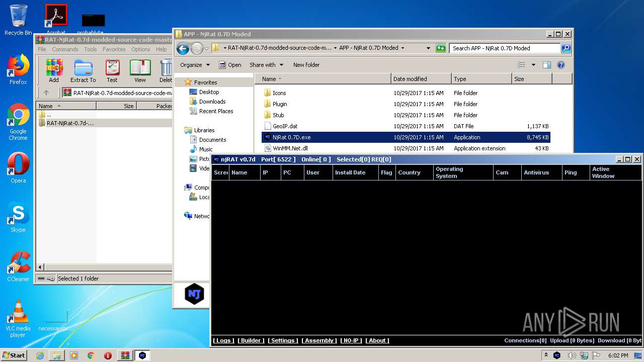Click [ NO-IP ] in njRAT
644x362 pixels.
(351, 340)
